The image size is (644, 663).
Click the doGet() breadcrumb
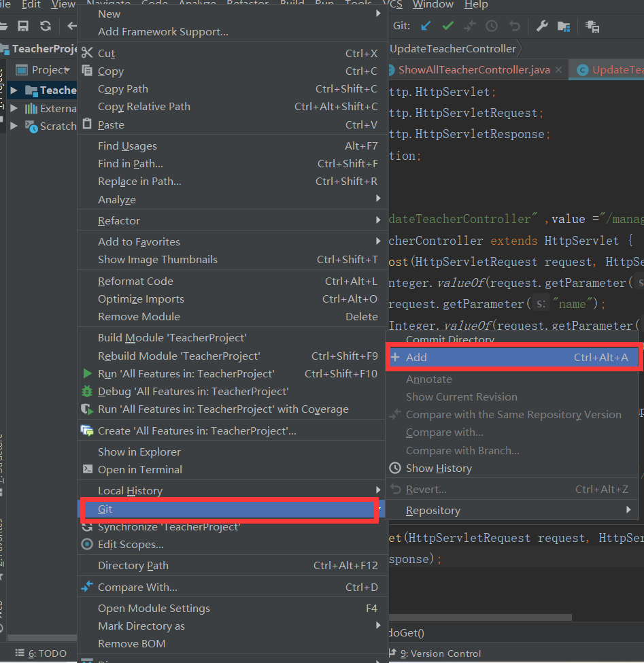click(x=407, y=632)
